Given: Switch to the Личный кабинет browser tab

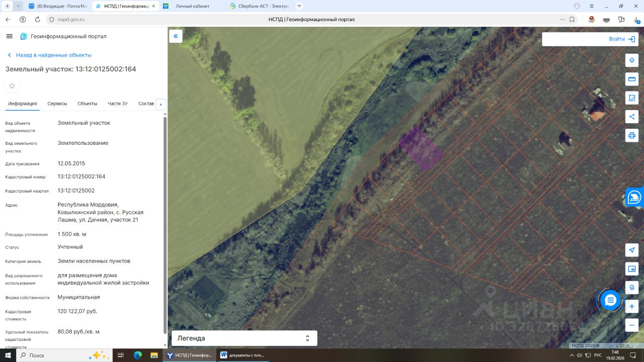Looking at the screenshot, I should (x=193, y=6).
